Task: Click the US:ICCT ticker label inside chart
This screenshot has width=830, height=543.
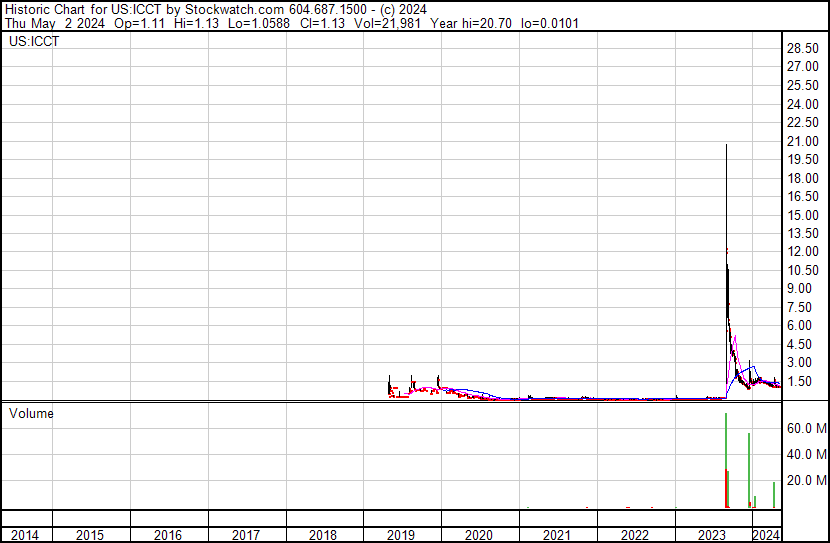Action: pos(33,42)
